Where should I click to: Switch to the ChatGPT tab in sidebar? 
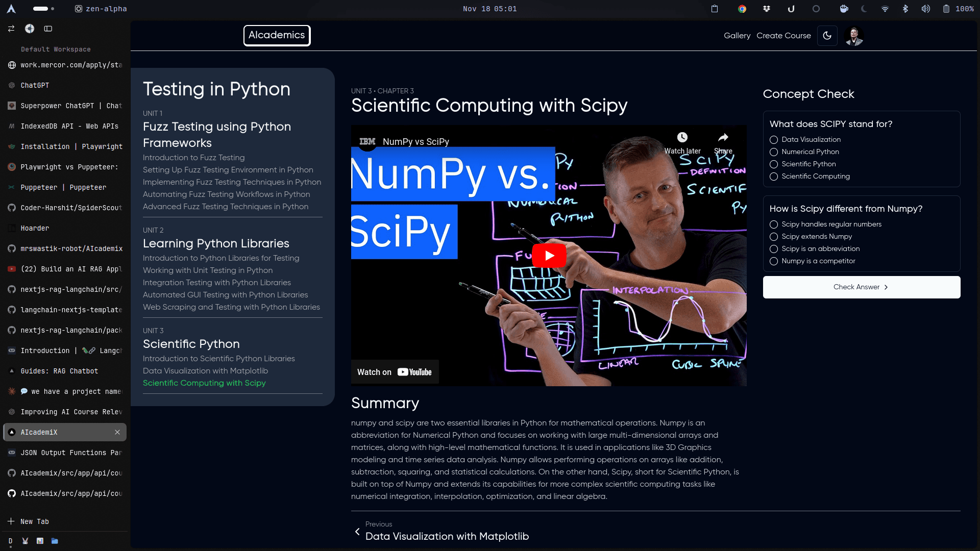pyautogui.click(x=35, y=85)
